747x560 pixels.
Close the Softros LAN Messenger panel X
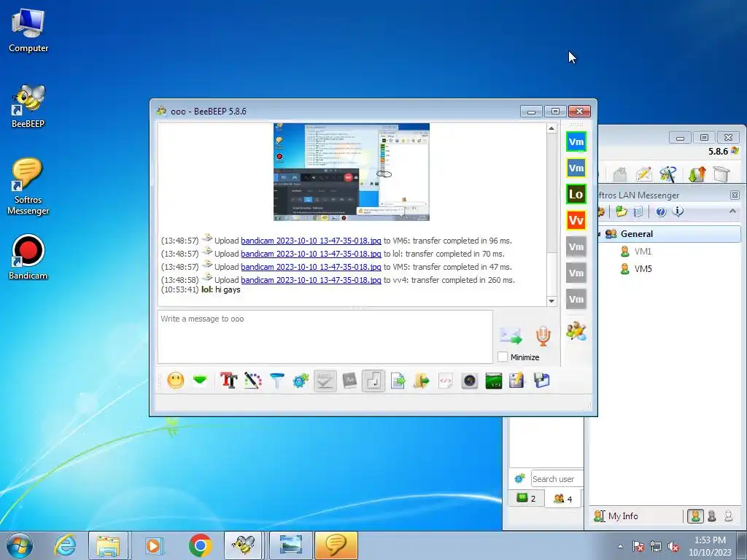click(735, 195)
